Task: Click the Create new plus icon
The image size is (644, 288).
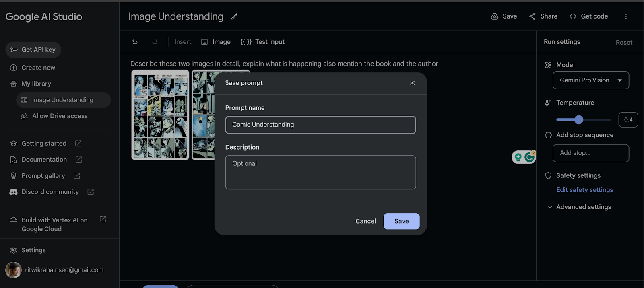Action: point(13,68)
